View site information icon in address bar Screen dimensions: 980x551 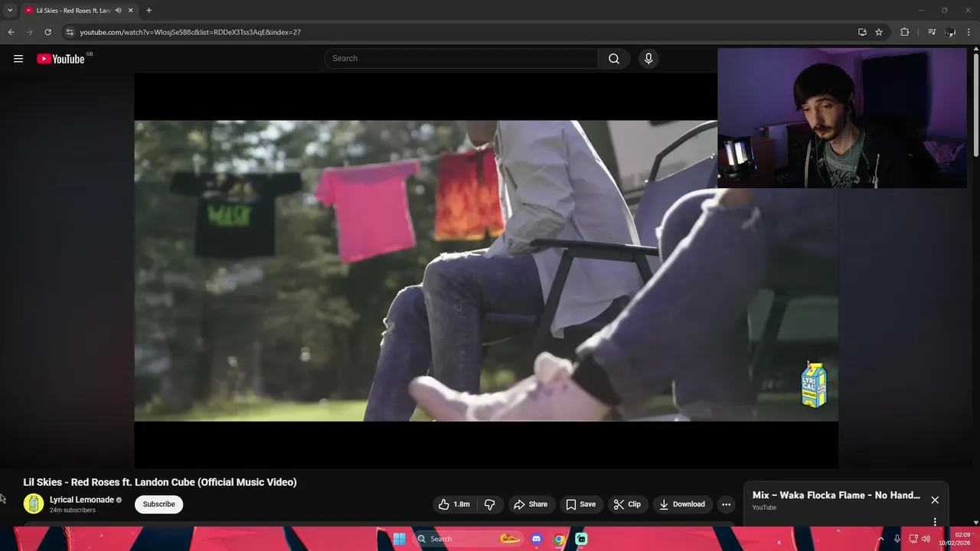[69, 32]
